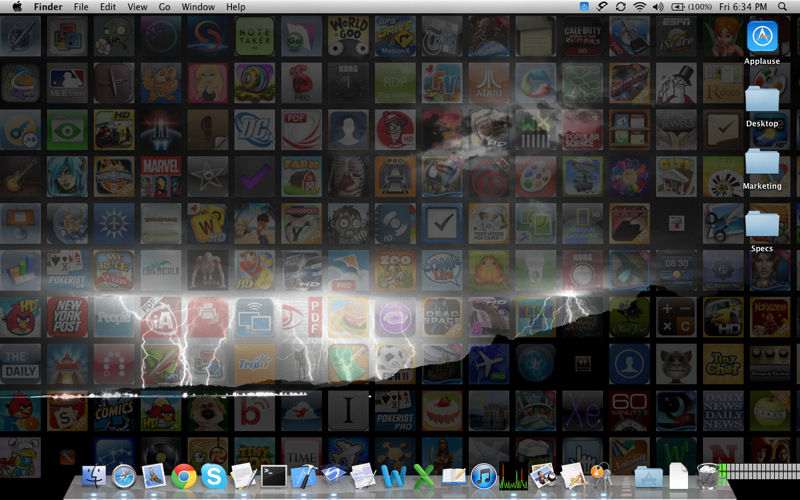This screenshot has width=800, height=500.
Task: Open the File menu
Action: 81,7
